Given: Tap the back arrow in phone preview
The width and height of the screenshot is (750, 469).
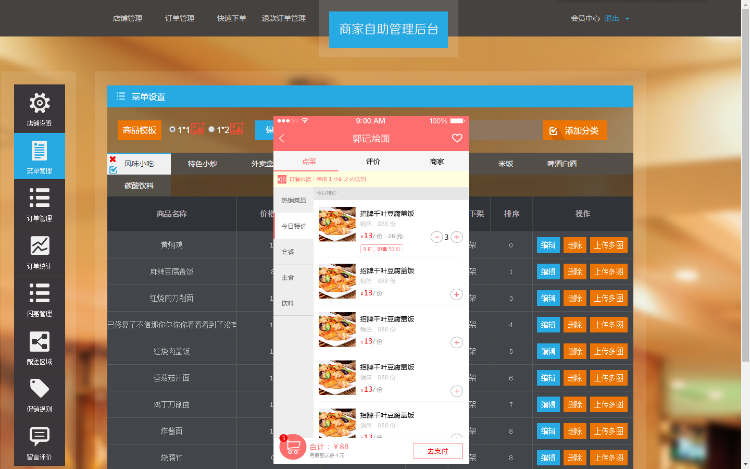Looking at the screenshot, I should click(282, 138).
